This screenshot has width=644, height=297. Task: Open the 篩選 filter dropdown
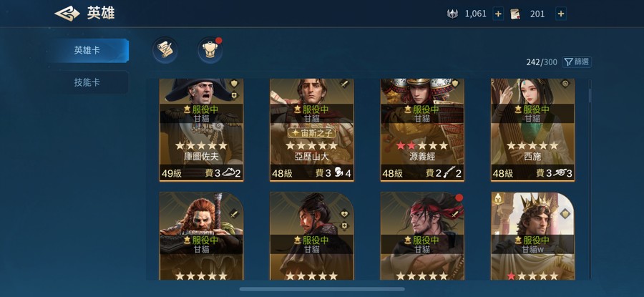pos(577,62)
